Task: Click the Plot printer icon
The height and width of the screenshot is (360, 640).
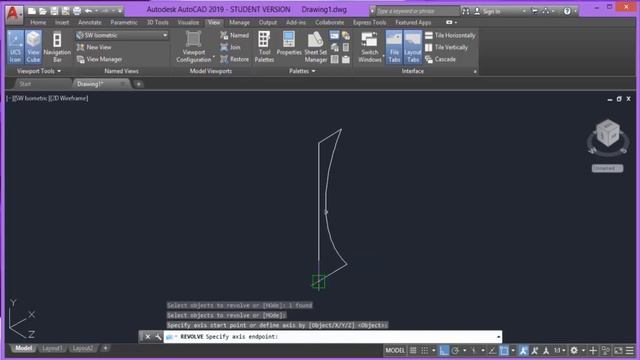Action: [x=77, y=11]
